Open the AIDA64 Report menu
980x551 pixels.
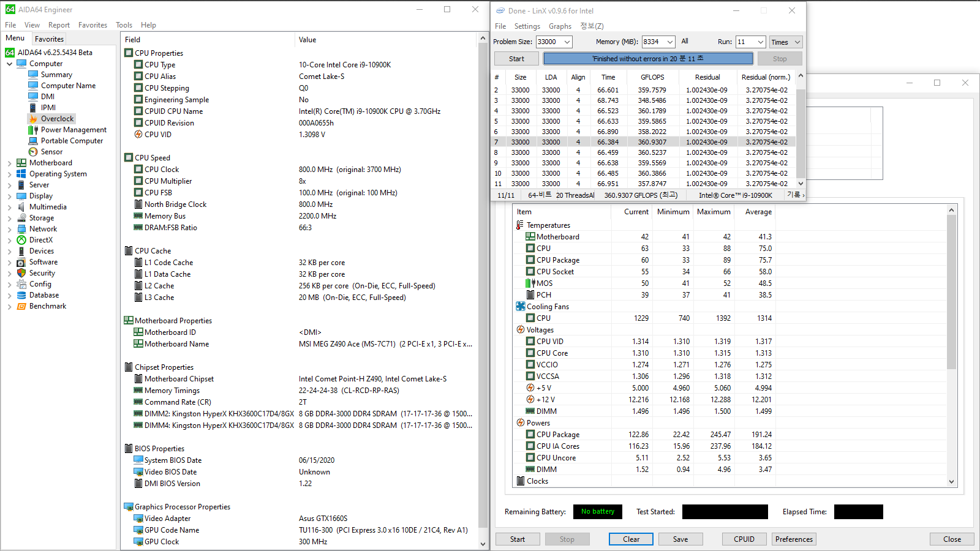[x=59, y=25]
